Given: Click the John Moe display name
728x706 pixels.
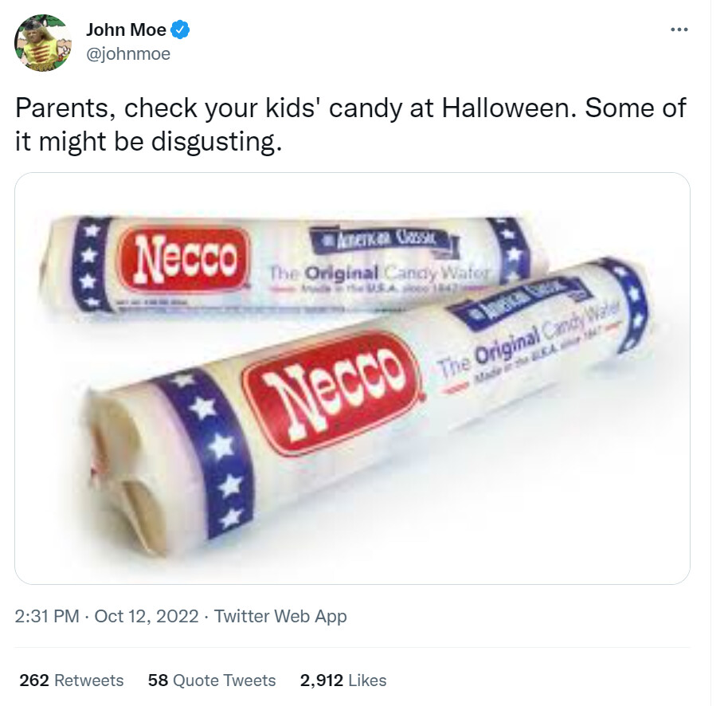Looking at the screenshot, I should click(126, 29).
